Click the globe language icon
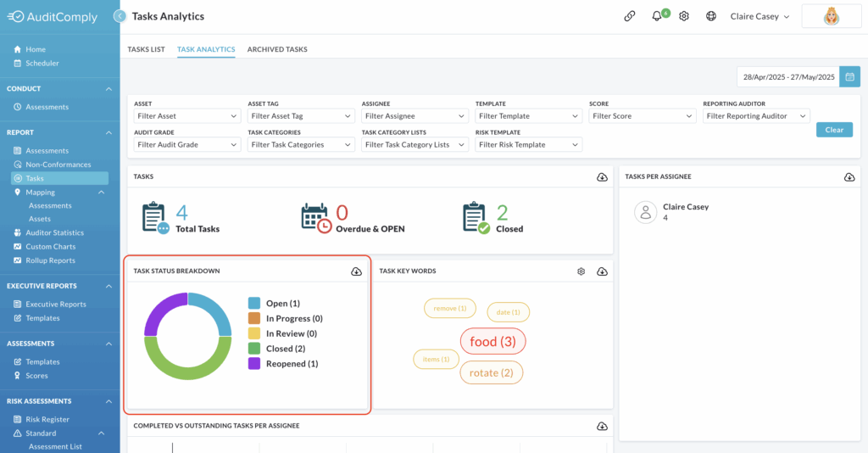868x453 pixels. (x=711, y=16)
